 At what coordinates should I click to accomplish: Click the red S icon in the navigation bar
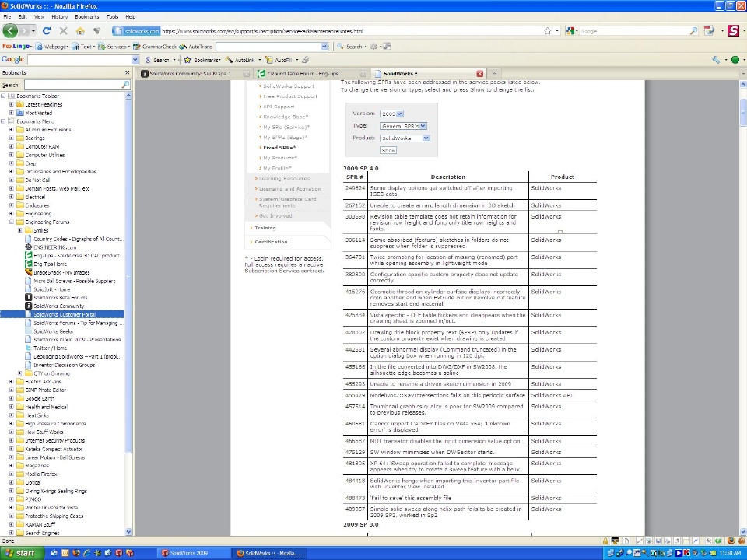click(x=733, y=31)
